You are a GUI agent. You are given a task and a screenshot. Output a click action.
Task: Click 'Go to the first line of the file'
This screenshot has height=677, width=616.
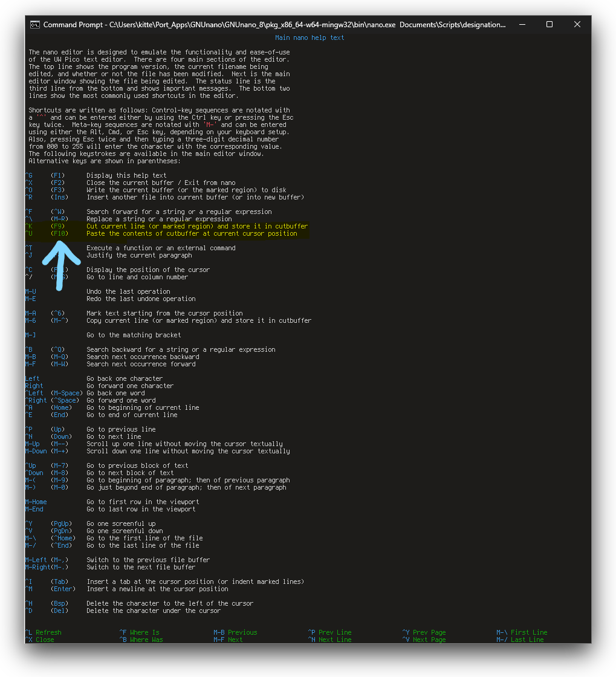[x=144, y=539]
